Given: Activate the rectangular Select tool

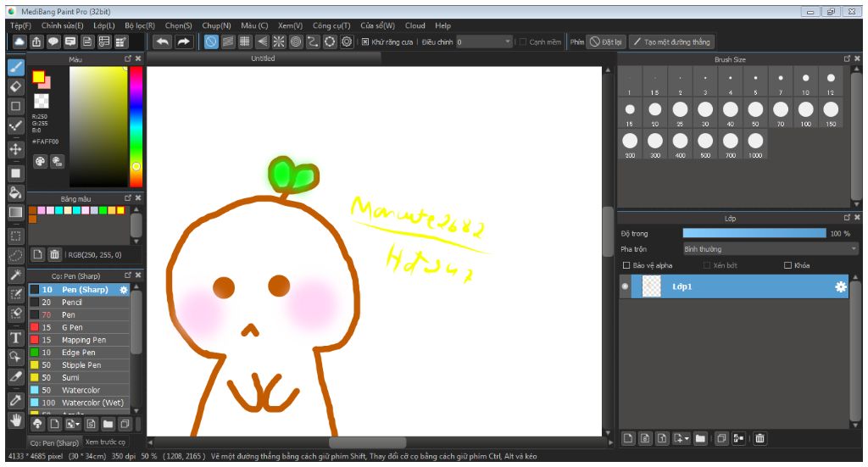Looking at the screenshot, I should click(x=15, y=236).
